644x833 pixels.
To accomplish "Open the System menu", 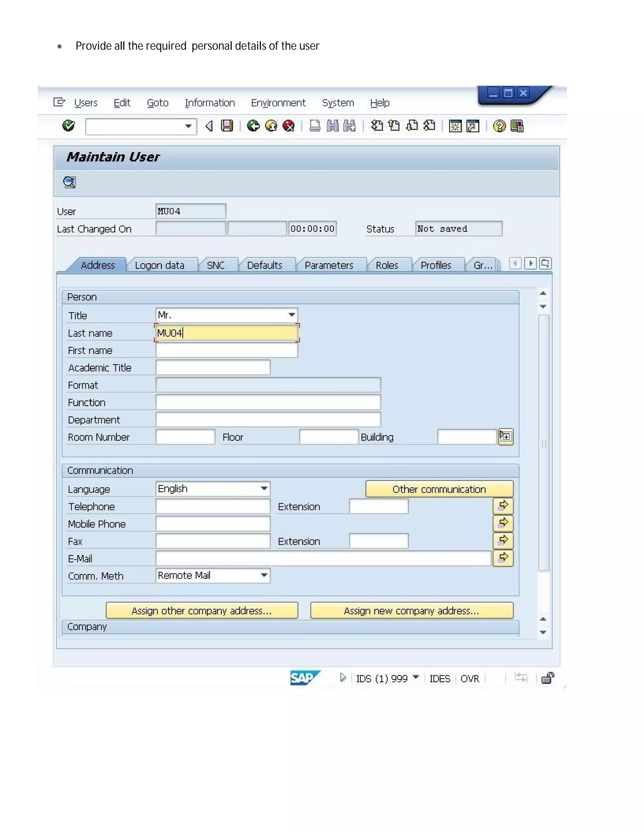I will [x=338, y=102].
